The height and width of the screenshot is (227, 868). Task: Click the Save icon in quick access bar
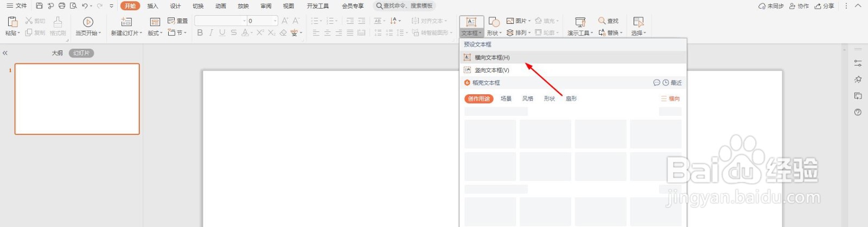tap(39, 6)
